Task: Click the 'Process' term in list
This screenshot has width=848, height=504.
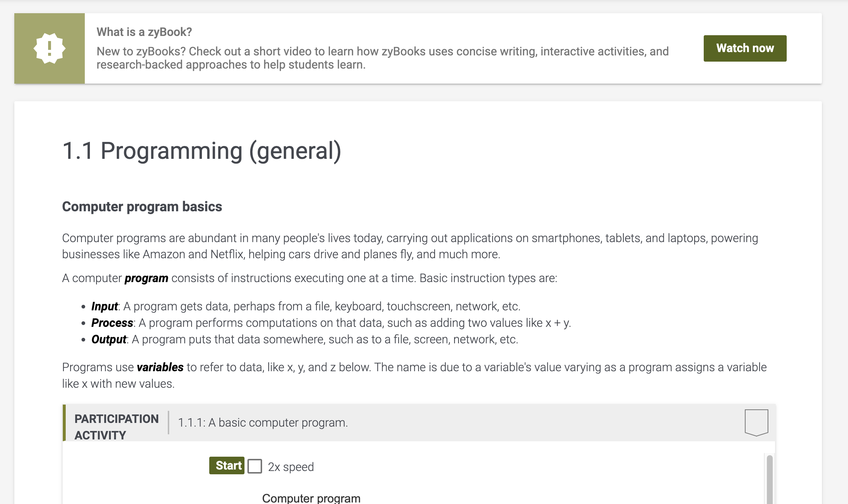Action: click(112, 322)
